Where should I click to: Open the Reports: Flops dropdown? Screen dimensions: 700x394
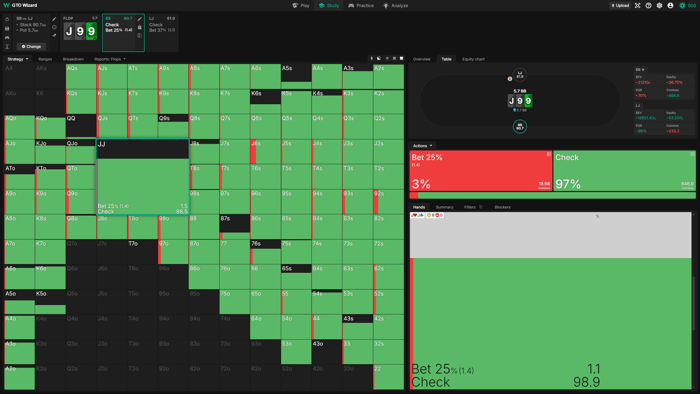pyautogui.click(x=110, y=59)
